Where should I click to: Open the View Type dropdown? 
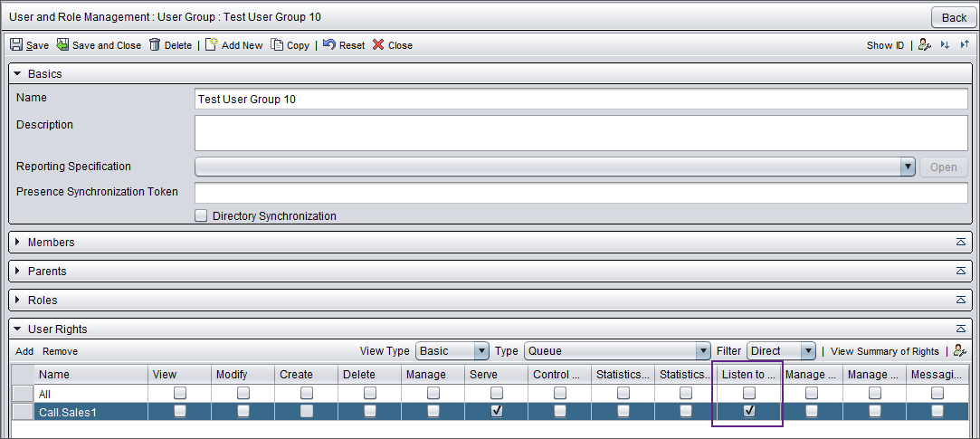[x=452, y=351]
